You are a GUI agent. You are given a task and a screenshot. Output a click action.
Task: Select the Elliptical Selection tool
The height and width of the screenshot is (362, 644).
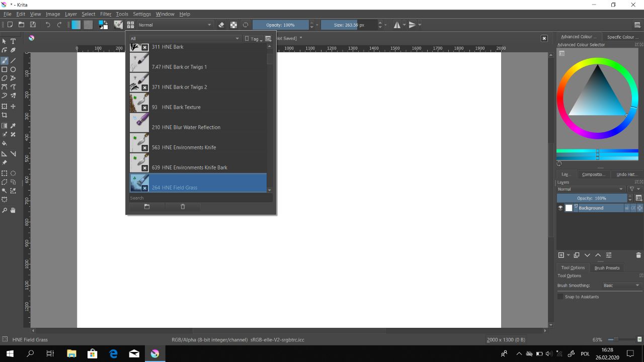pos(13,173)
